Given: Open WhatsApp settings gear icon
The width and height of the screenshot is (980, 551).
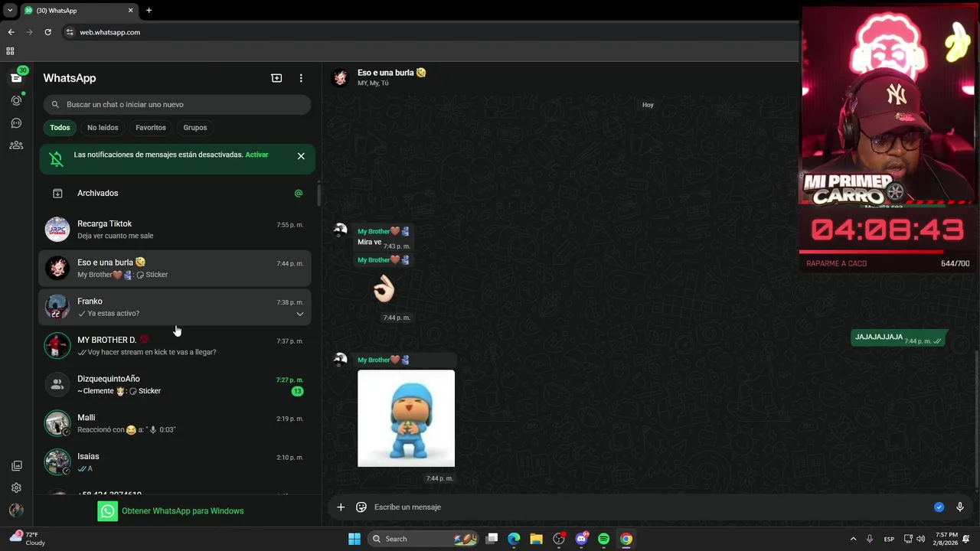Looking at the screenshot, I should (16, 487).
